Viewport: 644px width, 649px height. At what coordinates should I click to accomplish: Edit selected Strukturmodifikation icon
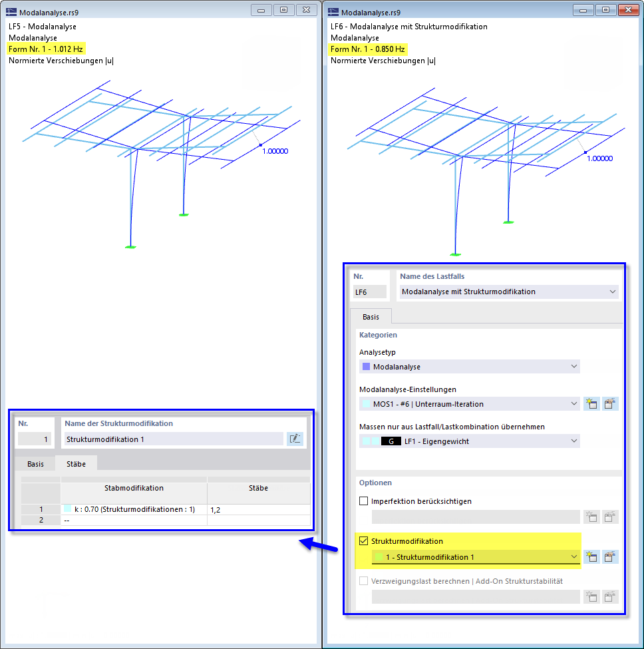609,557
